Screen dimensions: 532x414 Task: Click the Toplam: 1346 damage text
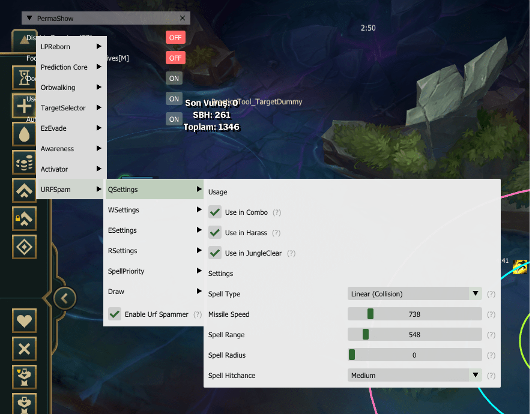(211, 127)
